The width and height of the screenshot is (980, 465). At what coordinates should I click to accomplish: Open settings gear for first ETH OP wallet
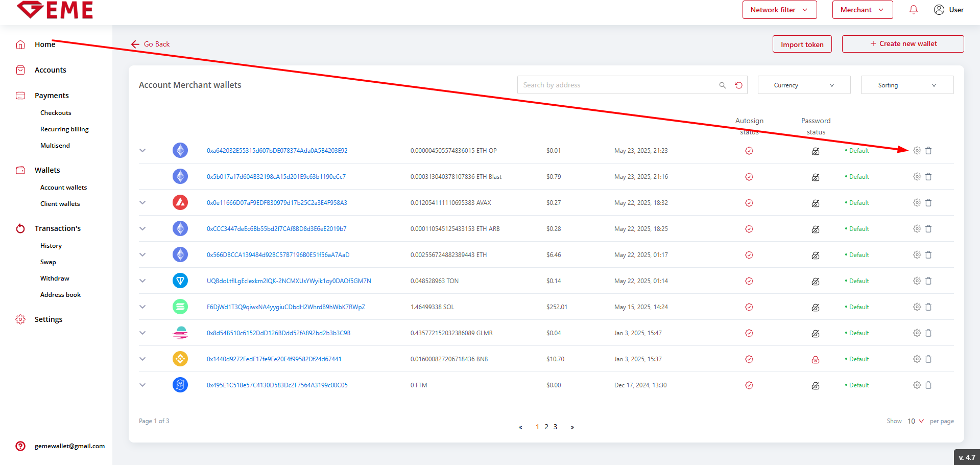(917, 151)
